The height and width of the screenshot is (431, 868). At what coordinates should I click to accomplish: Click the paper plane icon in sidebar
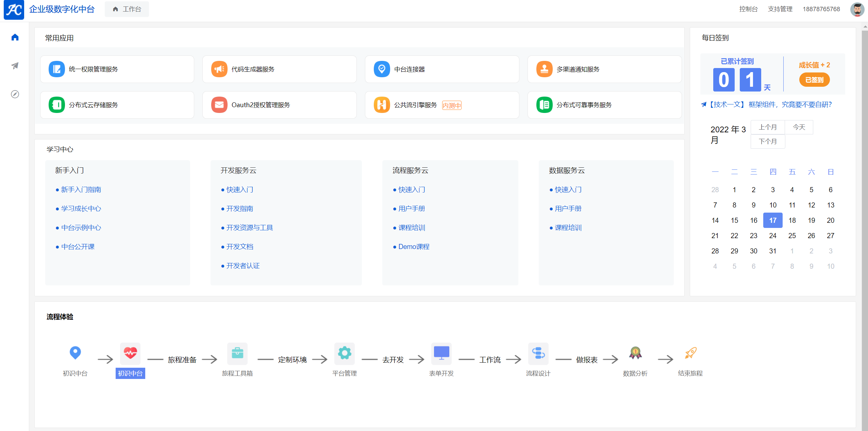(x=14, y=65)
